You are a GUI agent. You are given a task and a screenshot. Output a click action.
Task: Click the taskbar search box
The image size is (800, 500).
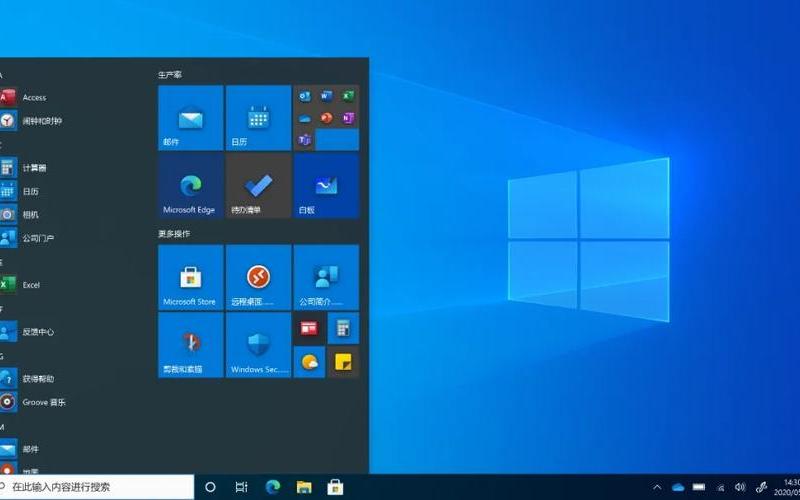coord(97,487)
